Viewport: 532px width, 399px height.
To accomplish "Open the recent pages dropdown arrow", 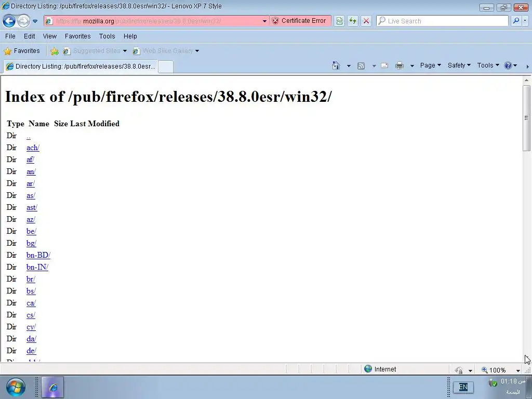I will click(x=35, y=21).
